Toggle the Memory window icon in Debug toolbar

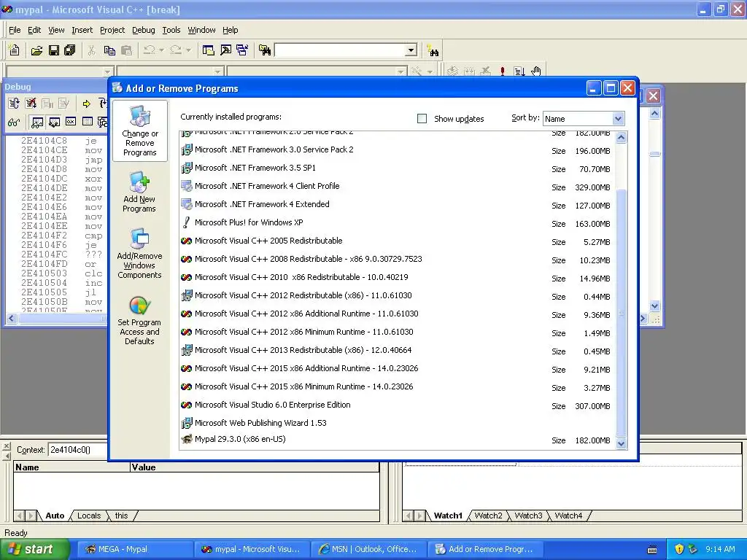point(88,122)
